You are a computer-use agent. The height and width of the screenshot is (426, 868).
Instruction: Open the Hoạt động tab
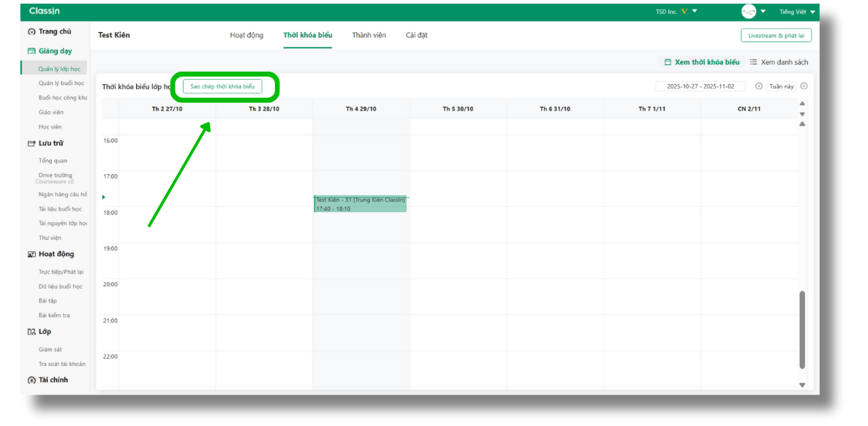coord(246,35)
